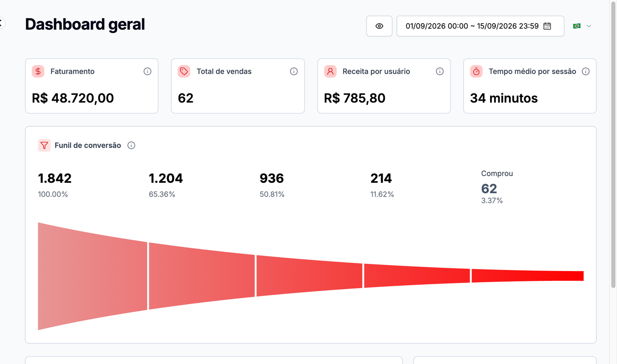Click the back arrow at top left
Viewport: 617px width, 364px height.
point(1,23)
